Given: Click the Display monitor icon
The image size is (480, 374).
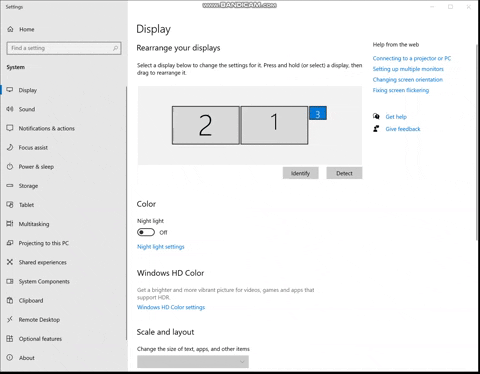Looking at the screenshot, I should [x=10, y=90].
